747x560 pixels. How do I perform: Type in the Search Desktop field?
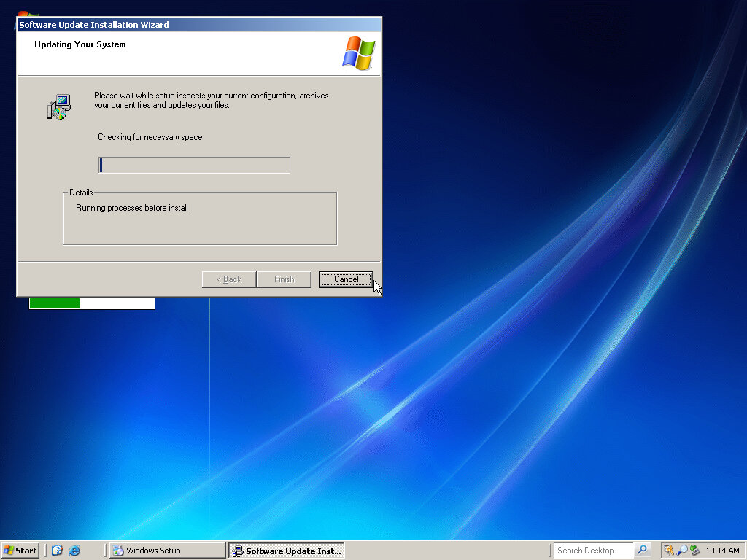click(x=592, y=551)
